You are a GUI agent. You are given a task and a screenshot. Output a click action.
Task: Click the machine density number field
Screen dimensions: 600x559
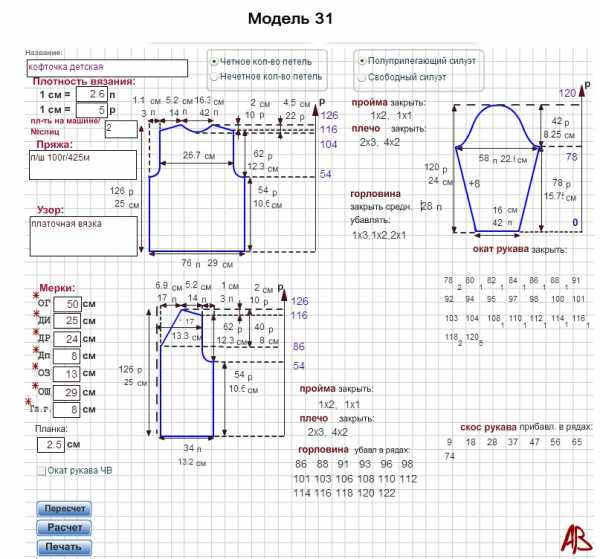(x=121, y=128)
